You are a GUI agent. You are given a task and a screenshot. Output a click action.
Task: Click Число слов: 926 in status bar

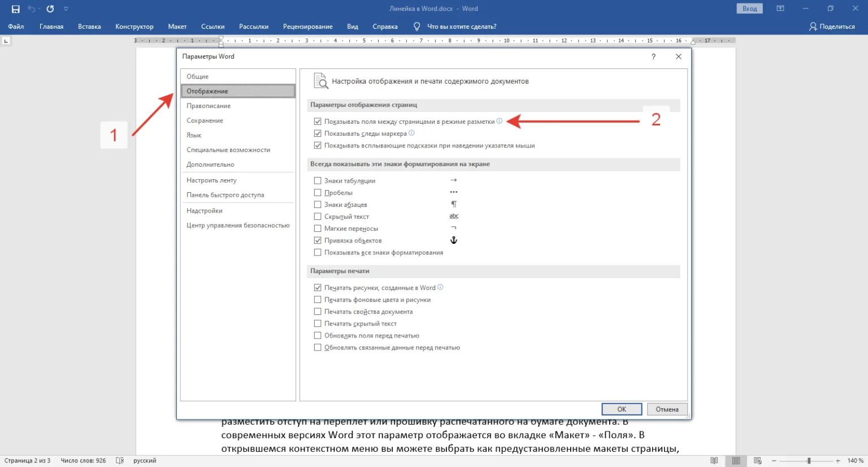click(x=83, y=461)
